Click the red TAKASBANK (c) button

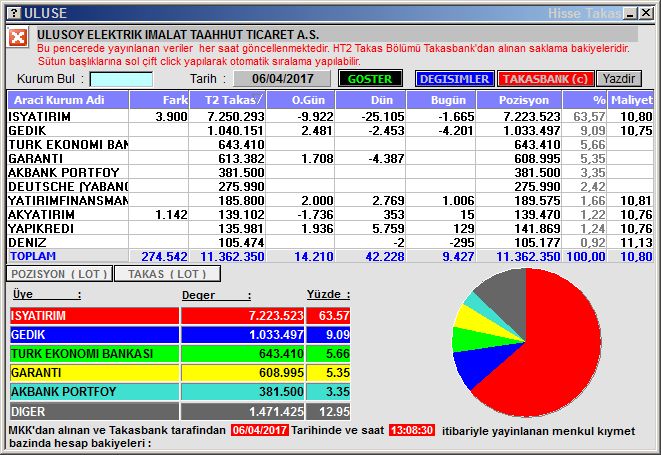[x=545, y=79]
